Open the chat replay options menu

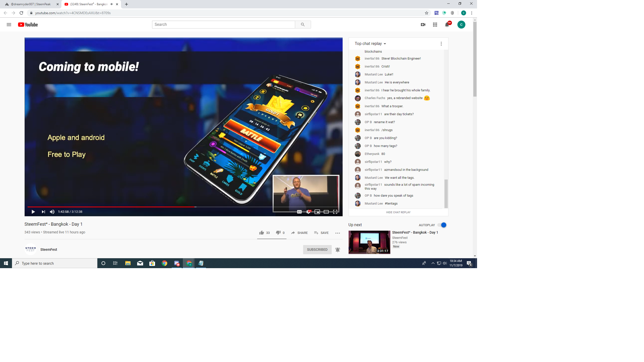(441, 44)
